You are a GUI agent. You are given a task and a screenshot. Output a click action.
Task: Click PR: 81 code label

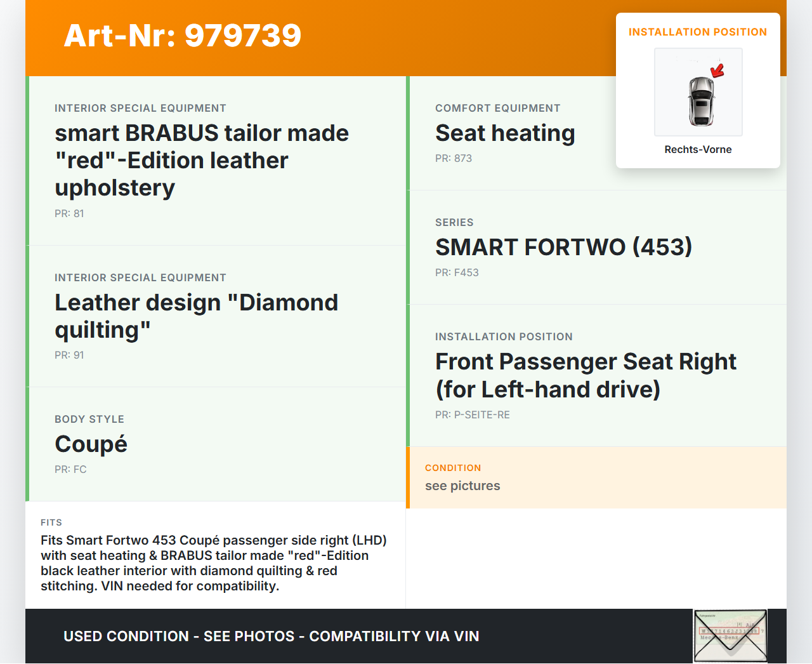pos(69,214)
